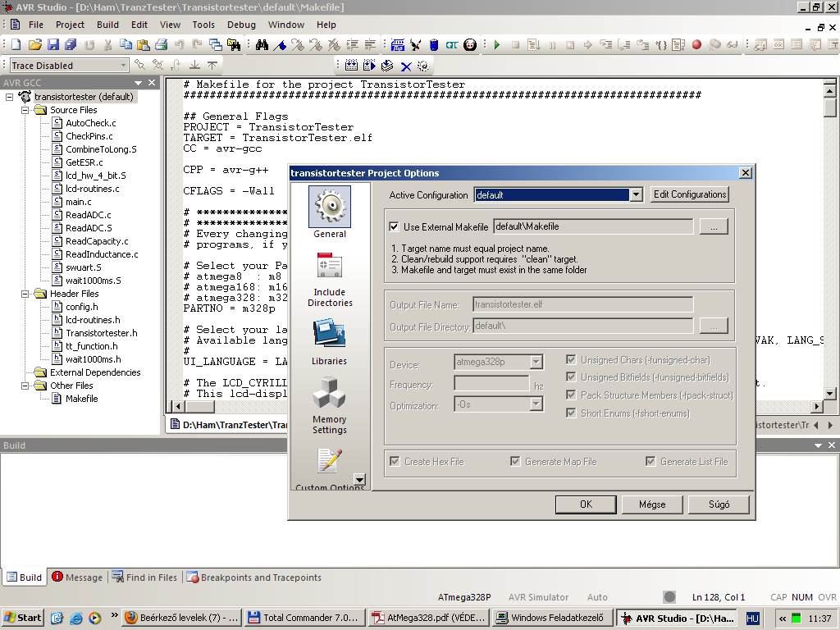Click the Copy icon in the toolbar
The height and width of the screenshot is (630, 840).
tap(126, 45)
